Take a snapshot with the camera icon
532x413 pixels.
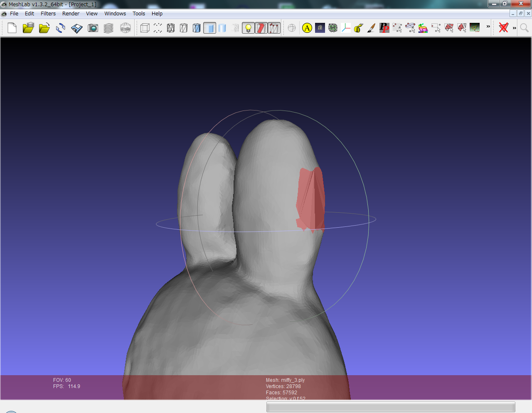[x=93, y=28]
